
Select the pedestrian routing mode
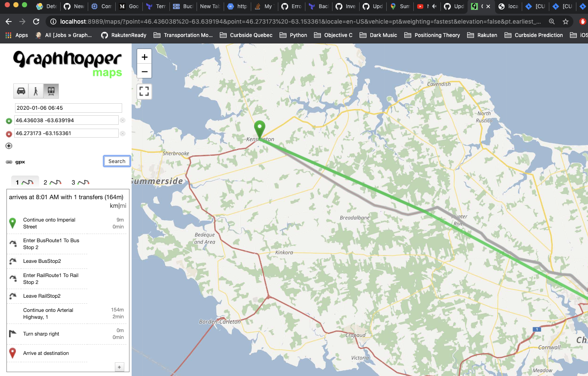(x=36, y=91)
